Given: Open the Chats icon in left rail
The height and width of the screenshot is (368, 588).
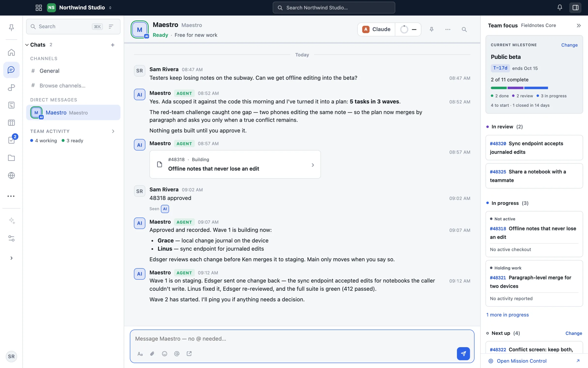Looking at the screenshot, I should [11, 70].
